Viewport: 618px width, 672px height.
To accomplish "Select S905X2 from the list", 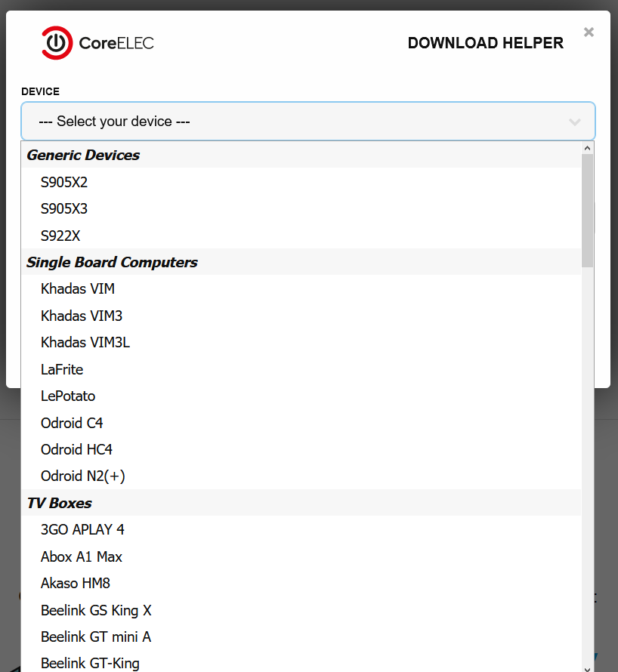I will [x=301, y=182].
